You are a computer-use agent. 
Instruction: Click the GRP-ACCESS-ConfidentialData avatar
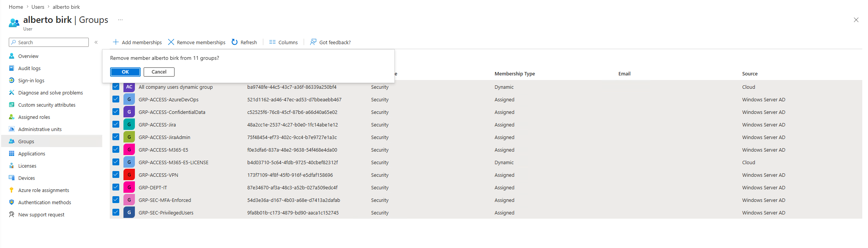(129, 112)
